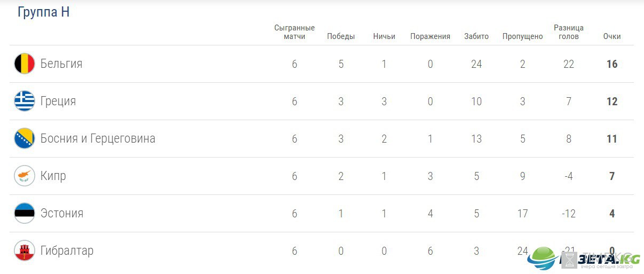
Task: Click the Группа H heading
Action: click(x=44, y=12)
